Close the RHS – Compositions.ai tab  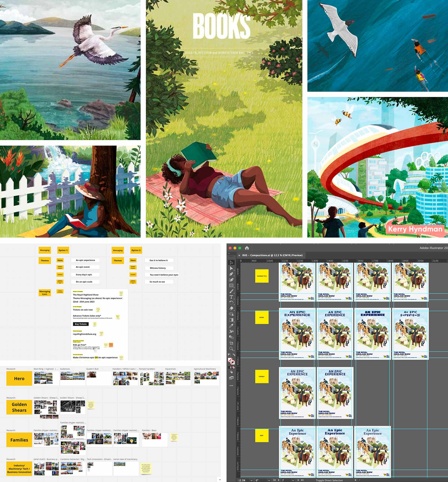coord(239,255)
